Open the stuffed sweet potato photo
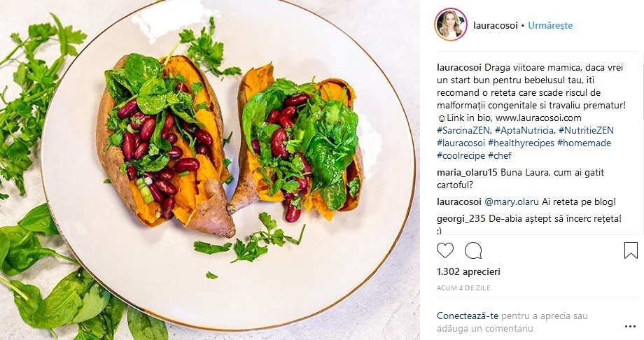 click(x=210, y=170)
